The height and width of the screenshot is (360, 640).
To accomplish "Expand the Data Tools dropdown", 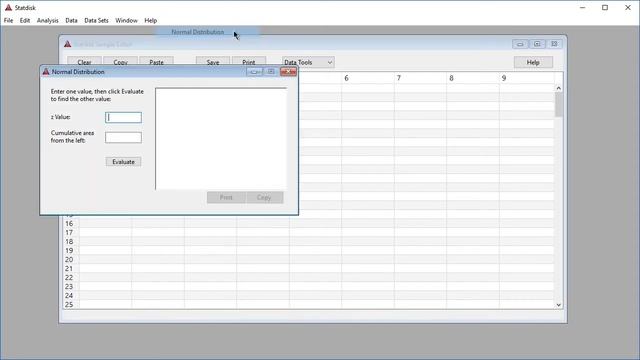I will click(308, 62).
